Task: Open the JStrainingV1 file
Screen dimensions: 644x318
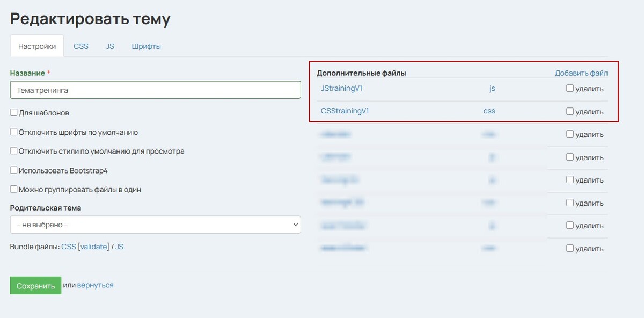Action: (x=341, y=88)
